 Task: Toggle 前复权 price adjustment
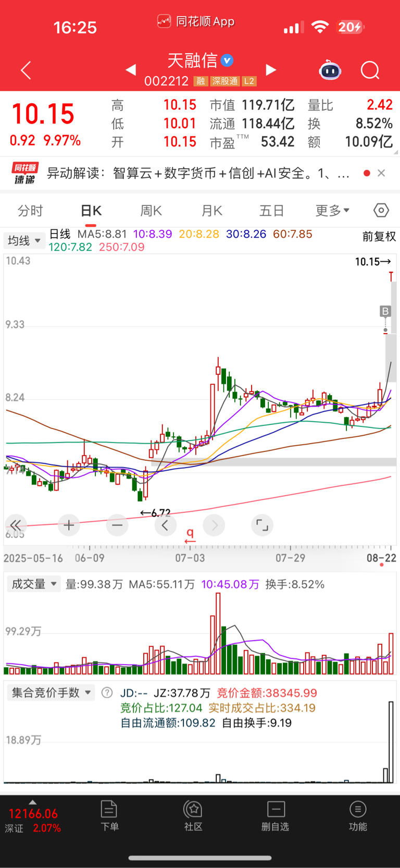379,237
